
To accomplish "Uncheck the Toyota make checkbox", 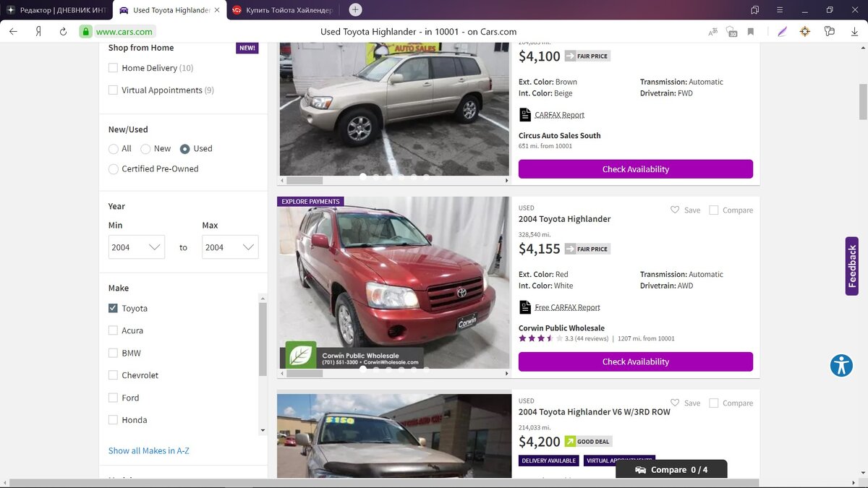I will pos(113,308).
